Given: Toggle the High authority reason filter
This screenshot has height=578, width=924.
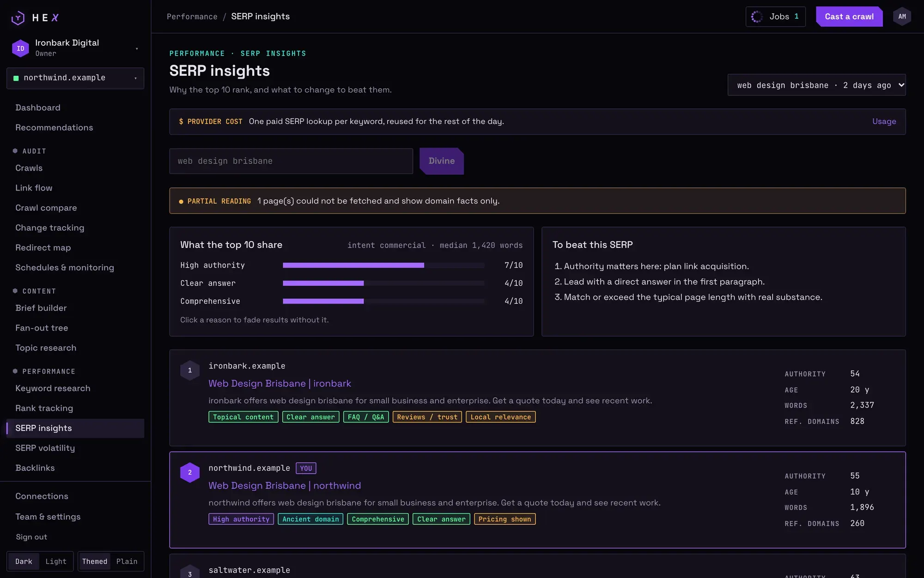Looking at the screenshot, I should click(x=351, y=265).
